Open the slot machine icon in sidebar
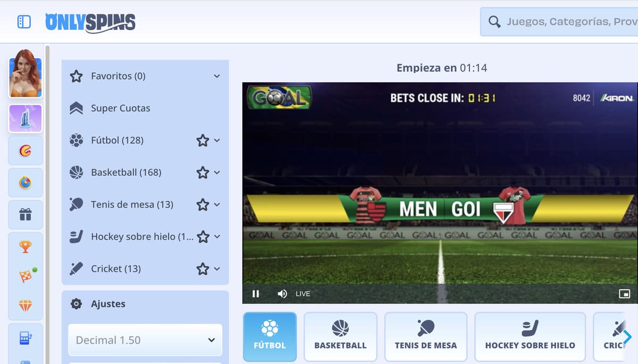The image size is (638, 364). [25, 338]
